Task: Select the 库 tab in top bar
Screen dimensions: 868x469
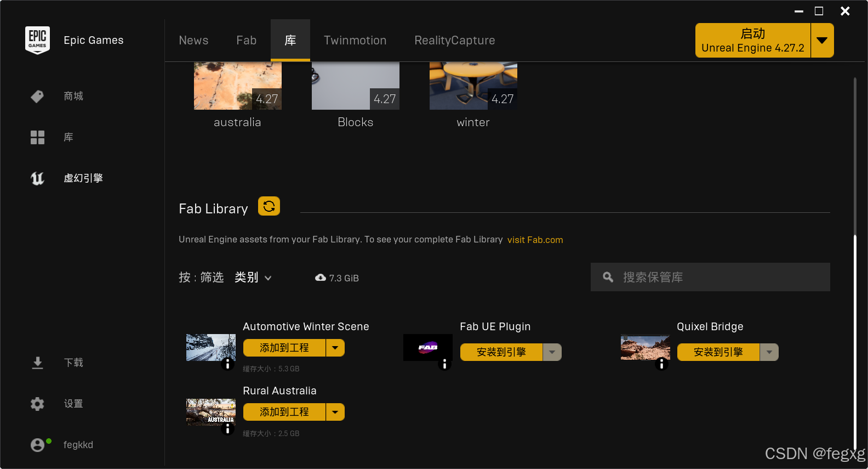Action: [290, 40]
